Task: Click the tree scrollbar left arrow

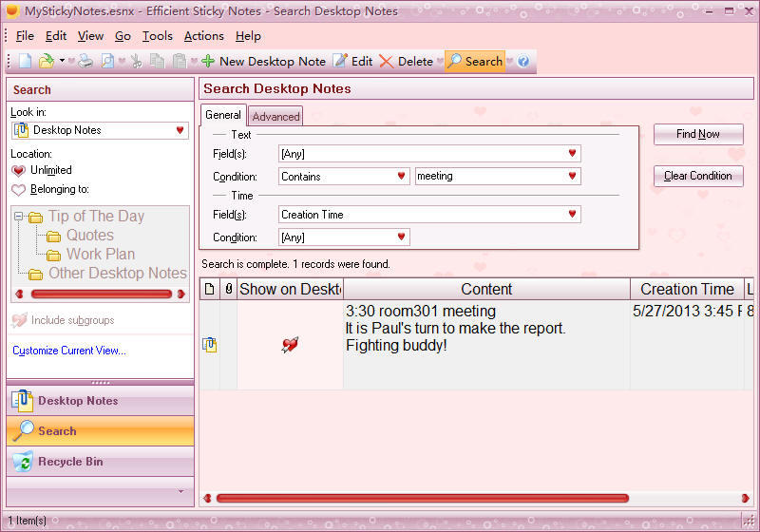Action: point(19,294)
